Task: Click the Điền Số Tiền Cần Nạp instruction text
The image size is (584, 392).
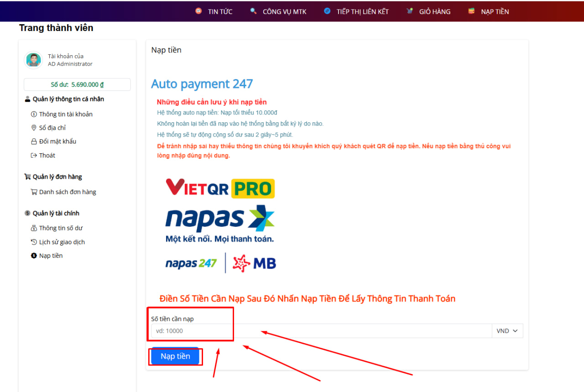Action: (308, 298)
